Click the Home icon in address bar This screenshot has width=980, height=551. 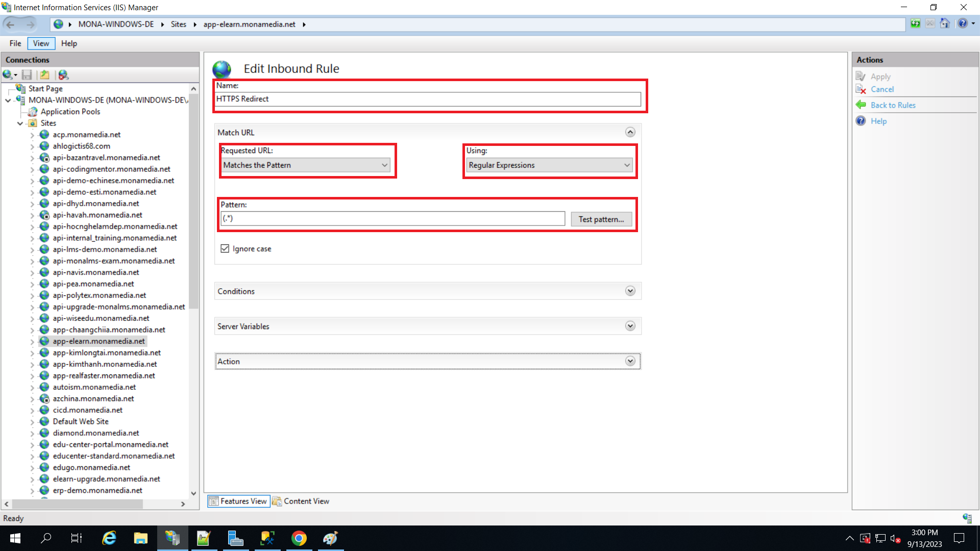coord(945,23)
